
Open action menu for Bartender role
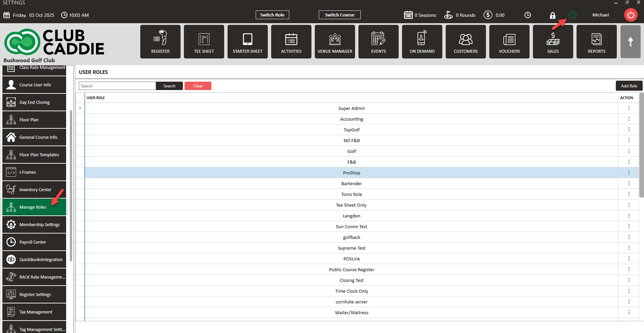629,183
